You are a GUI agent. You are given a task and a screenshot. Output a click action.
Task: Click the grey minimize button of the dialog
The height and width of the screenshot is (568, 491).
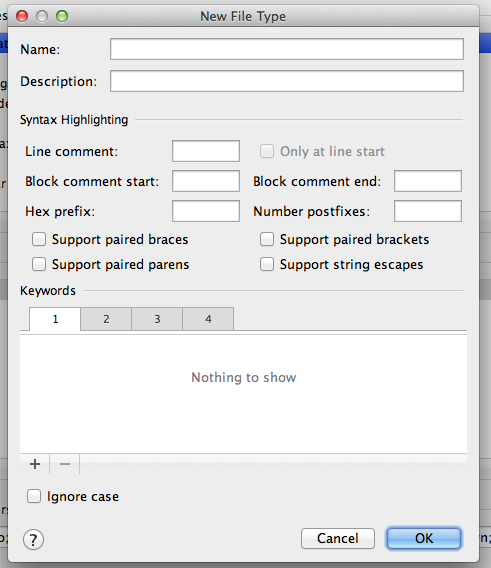point(42,16)
